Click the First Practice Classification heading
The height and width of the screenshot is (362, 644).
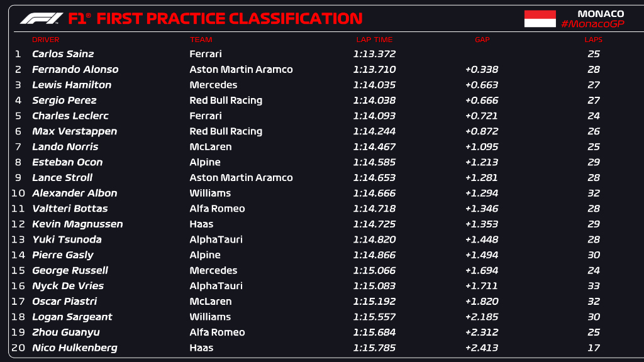(229, 18)
